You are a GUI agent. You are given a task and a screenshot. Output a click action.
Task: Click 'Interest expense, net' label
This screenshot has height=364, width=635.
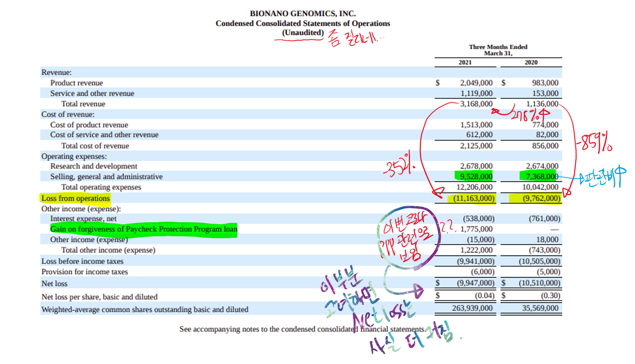click(x=83, y=219)
